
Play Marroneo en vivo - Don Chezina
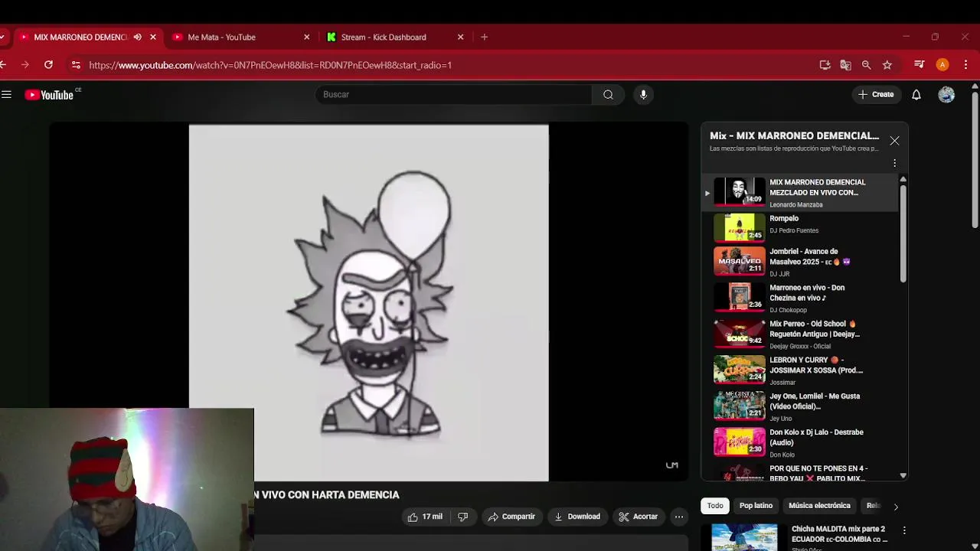pyautogui.click(x=800, y=298)
